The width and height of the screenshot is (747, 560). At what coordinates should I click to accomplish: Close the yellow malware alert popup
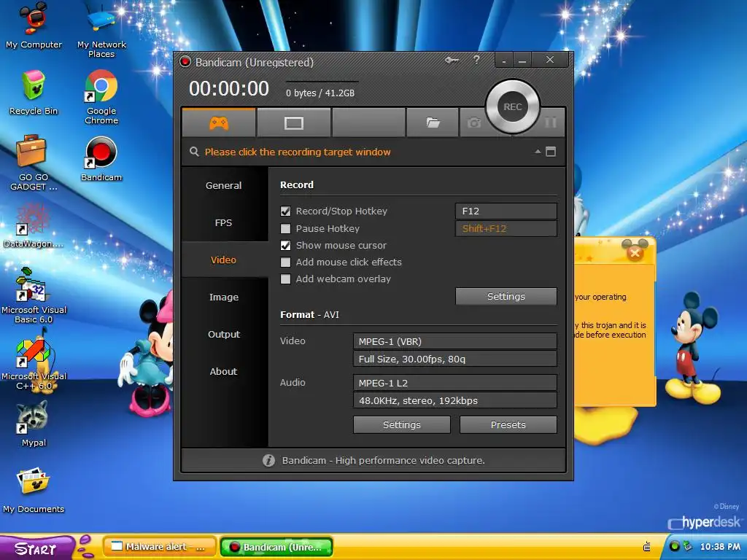point(635,253)
